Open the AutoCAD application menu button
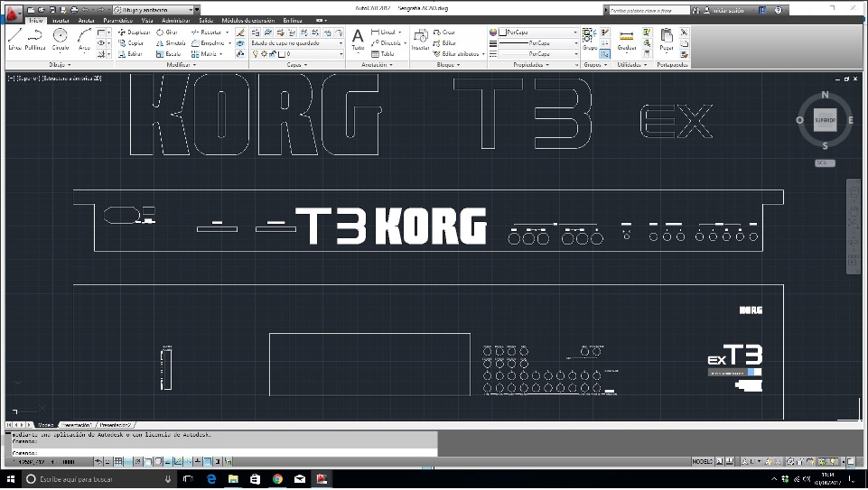This screenshot has height=490, width=868. point(12,12)
